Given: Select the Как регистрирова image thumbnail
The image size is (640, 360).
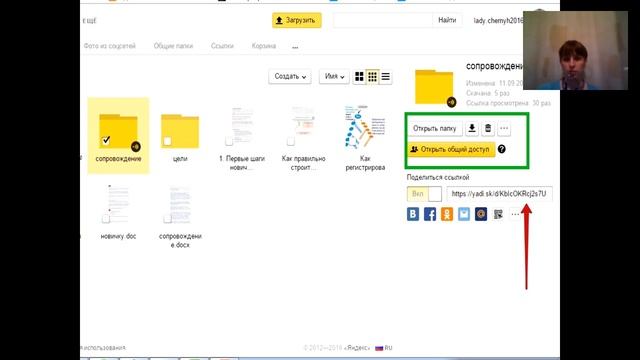Looking at the screenshot, I should [x=365, y=127].
